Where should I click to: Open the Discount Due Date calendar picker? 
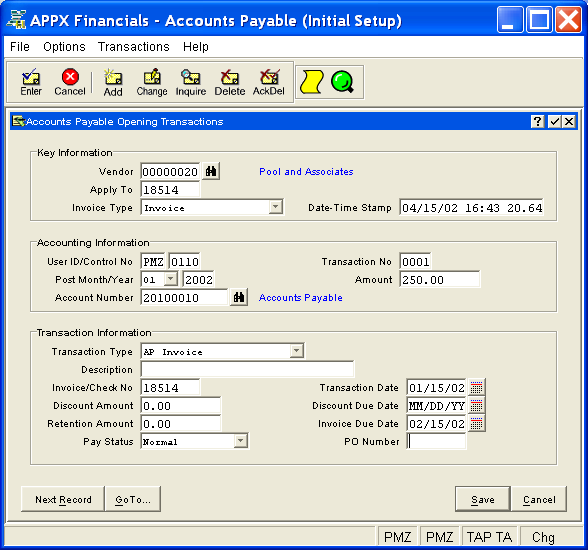[476, 405]
